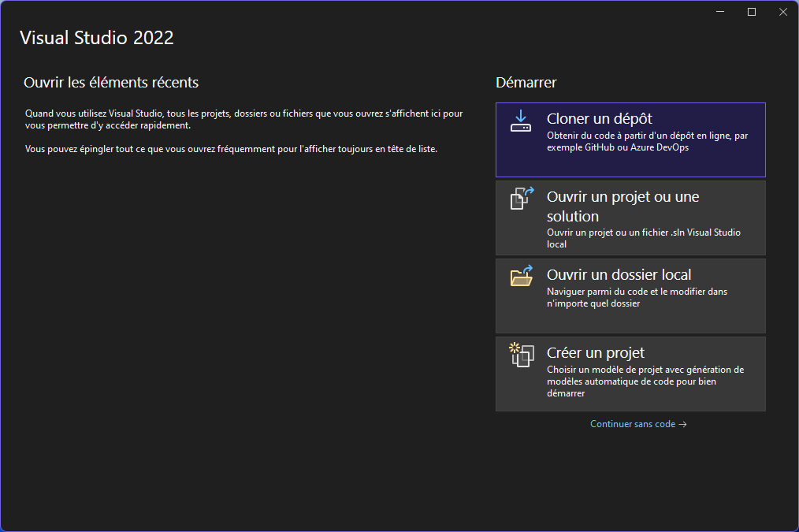Viewport: 799px width, 532px height.
Task: Click the Ouvrir un projet ou une solution icon
Action: (521, 198)
